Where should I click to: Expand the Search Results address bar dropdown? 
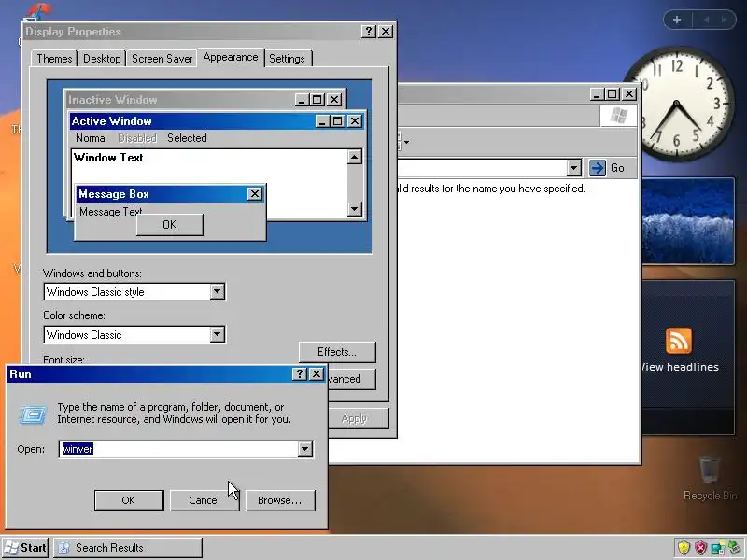573,168
